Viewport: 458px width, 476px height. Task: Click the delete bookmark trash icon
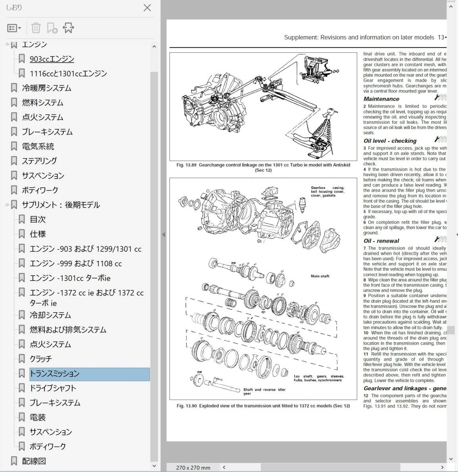click(36, 28)
